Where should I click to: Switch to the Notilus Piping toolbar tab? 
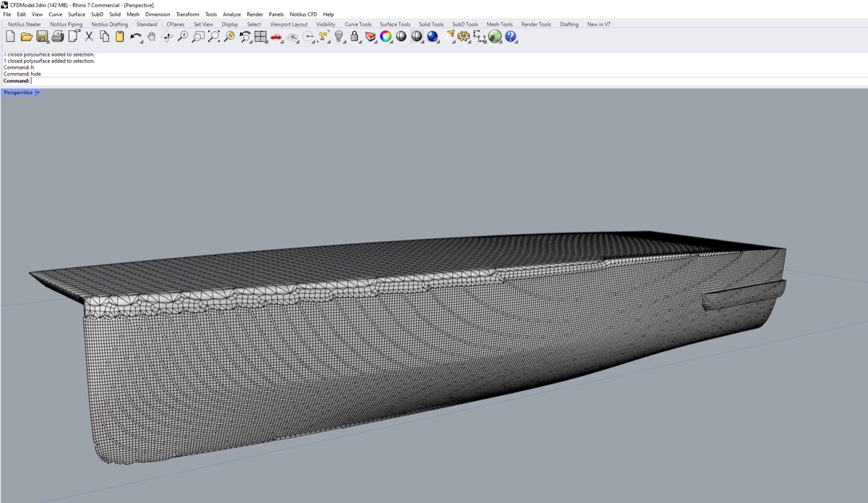(67, 24)
